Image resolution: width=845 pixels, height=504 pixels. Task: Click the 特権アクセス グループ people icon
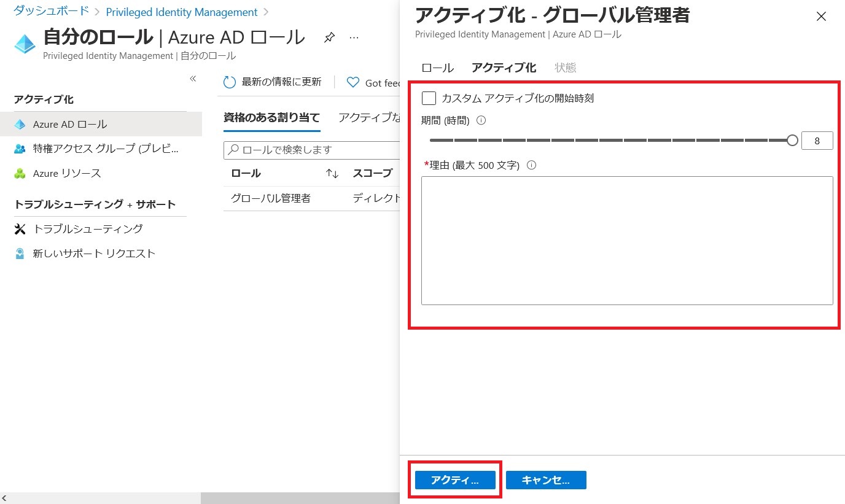(x=20, y=149)
